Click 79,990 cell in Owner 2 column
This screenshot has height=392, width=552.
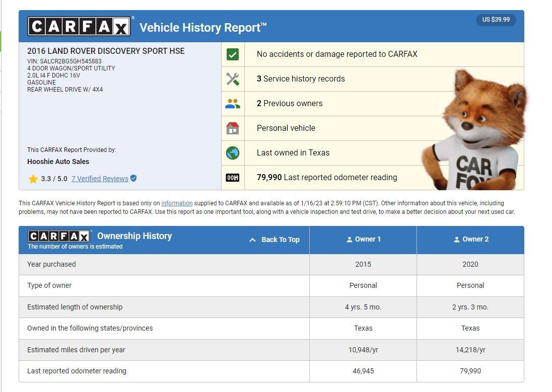[470, 371]
